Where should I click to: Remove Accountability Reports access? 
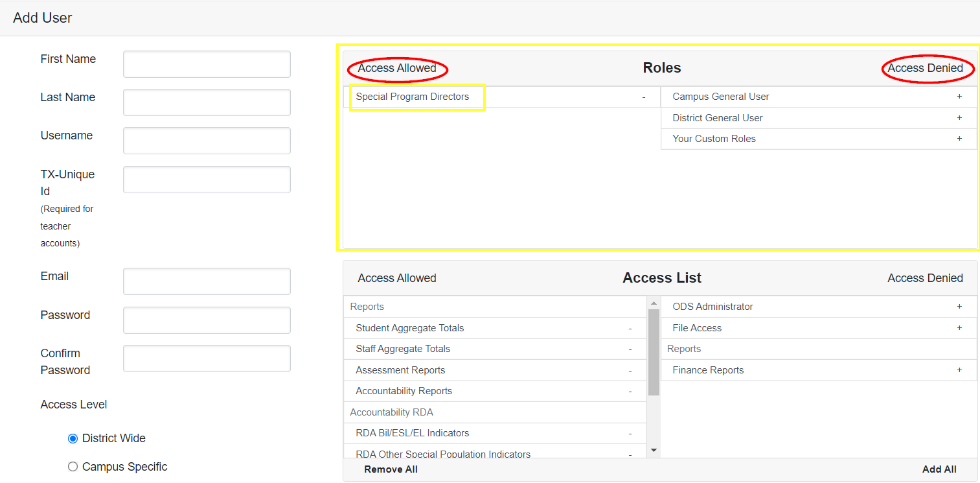pos(630,391)
